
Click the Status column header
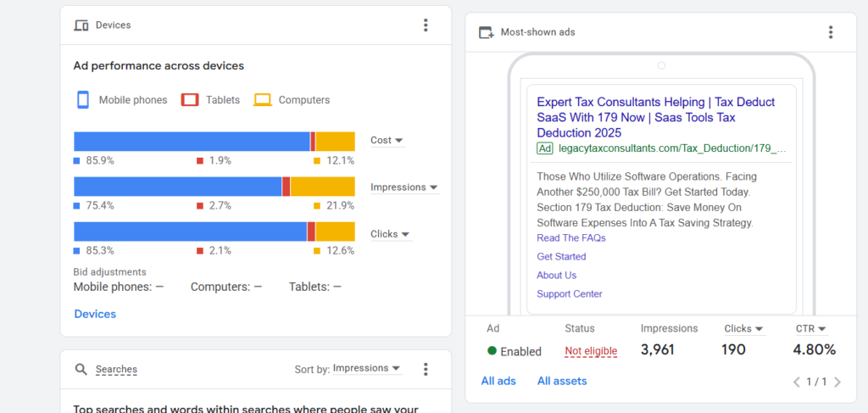580,328
